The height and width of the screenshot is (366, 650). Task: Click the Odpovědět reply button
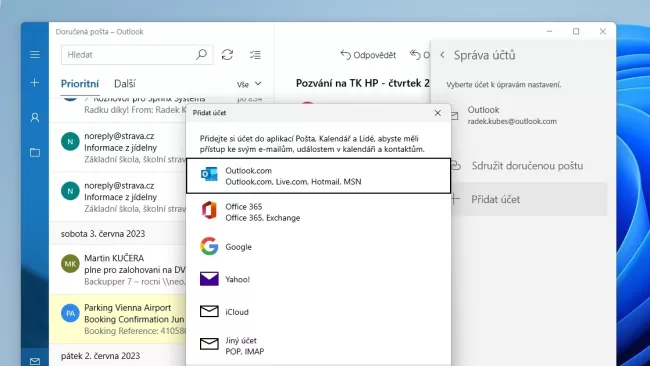point(368,55)
